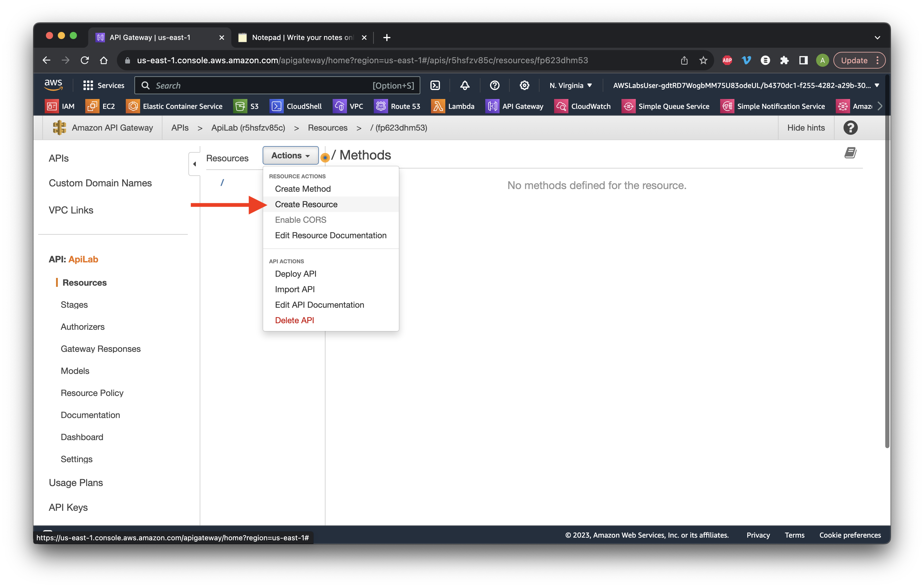Open CloudShell terminal icon in header
This screenshot has width=924, height=588.
(x=435, y=85)
